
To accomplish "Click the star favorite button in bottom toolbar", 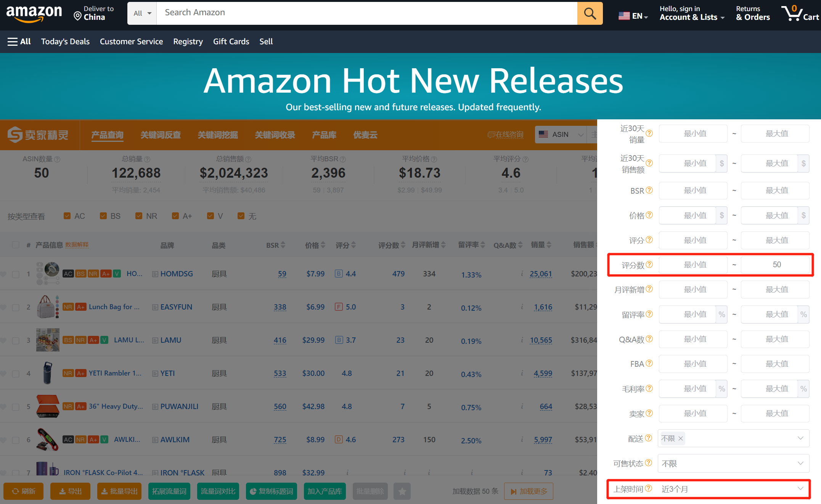I will coord(402,491).
